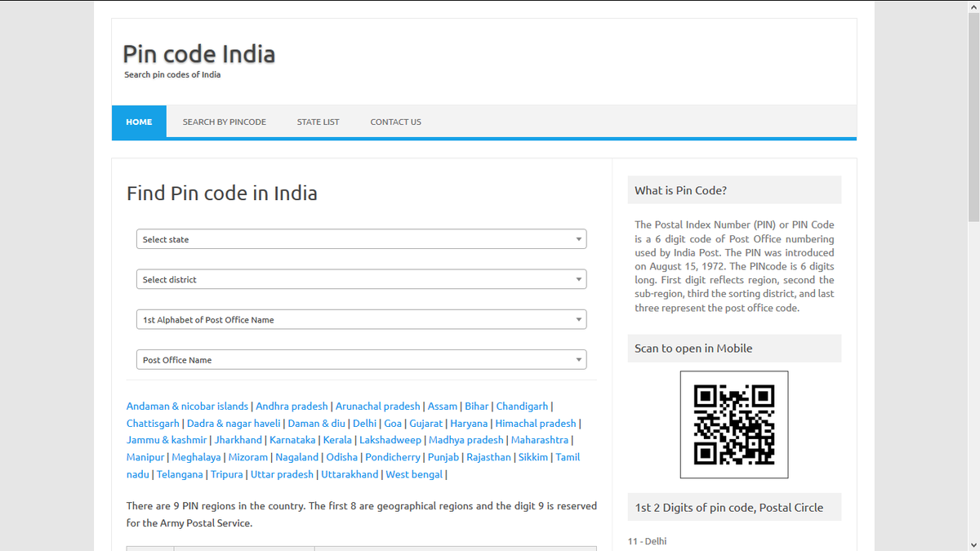Viewport: 980px width, 551px height.
Task: Expand 1st Alphabet of Post Office Name dropdown
Action: coord(361,319)
